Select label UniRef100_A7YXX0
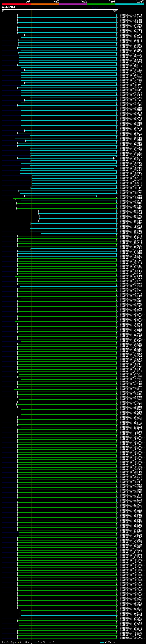146x644 pixels. click(x=131, y=80)
